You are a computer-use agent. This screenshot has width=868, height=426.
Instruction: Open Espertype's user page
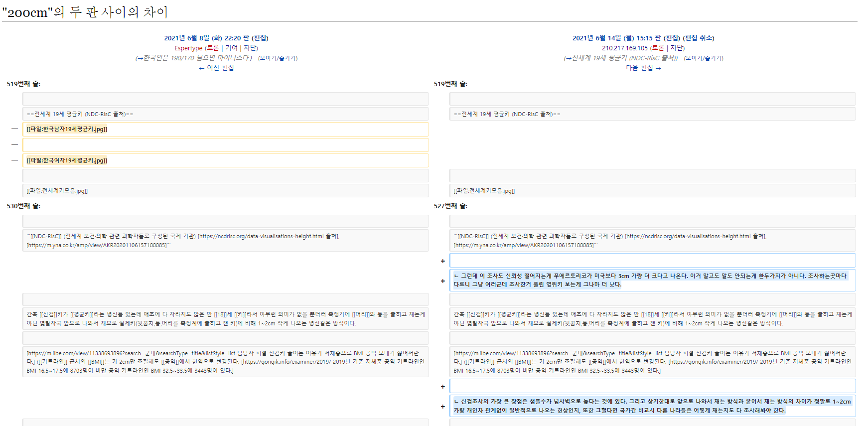click(188, 48)
